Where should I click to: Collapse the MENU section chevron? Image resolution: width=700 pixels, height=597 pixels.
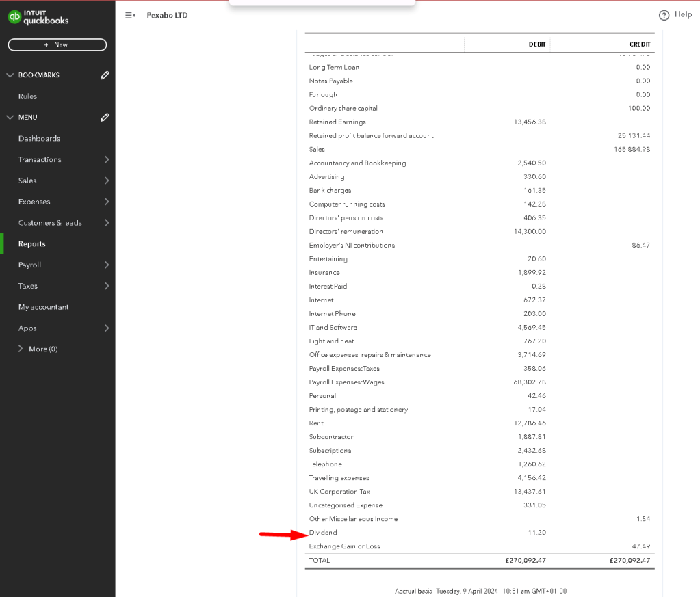tap(10, 117)
